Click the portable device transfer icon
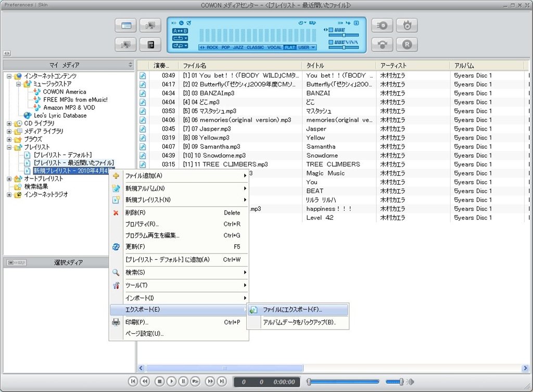 pos(150,45)
